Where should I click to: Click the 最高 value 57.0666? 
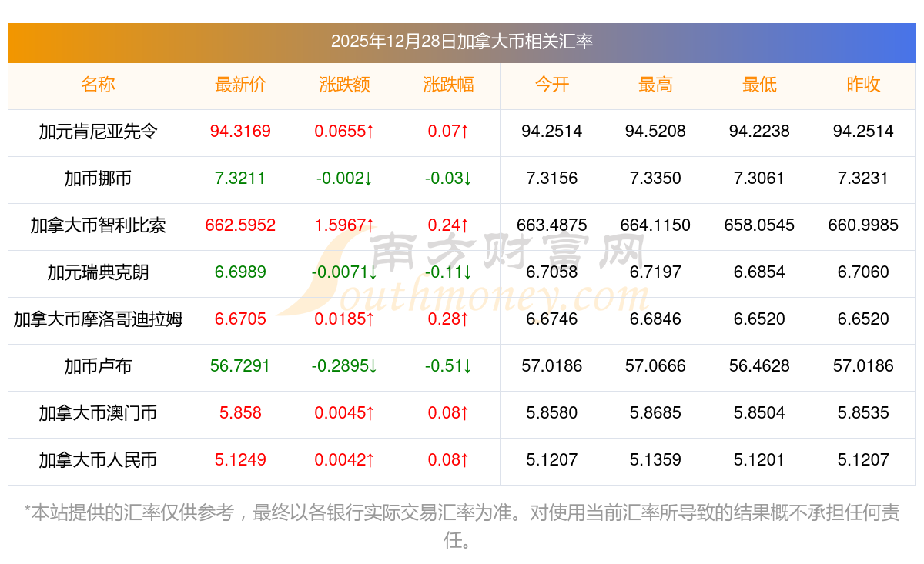655,366
